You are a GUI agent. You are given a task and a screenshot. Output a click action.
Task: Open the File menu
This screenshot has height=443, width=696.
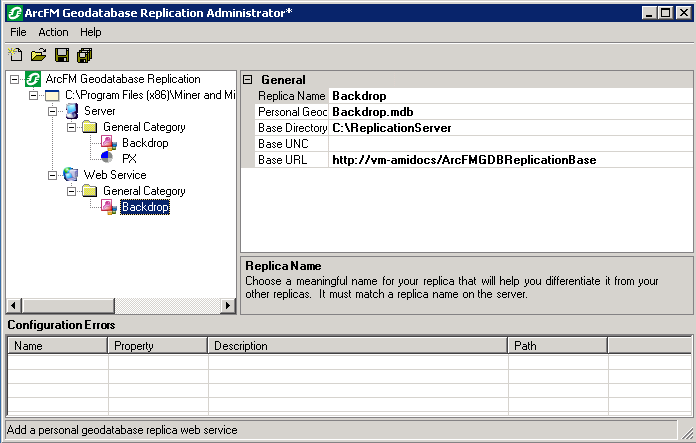18,32
